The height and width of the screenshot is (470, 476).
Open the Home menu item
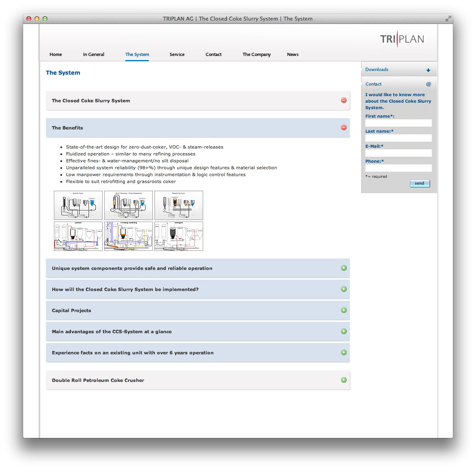pyautogui.click(x=56, y=54)
